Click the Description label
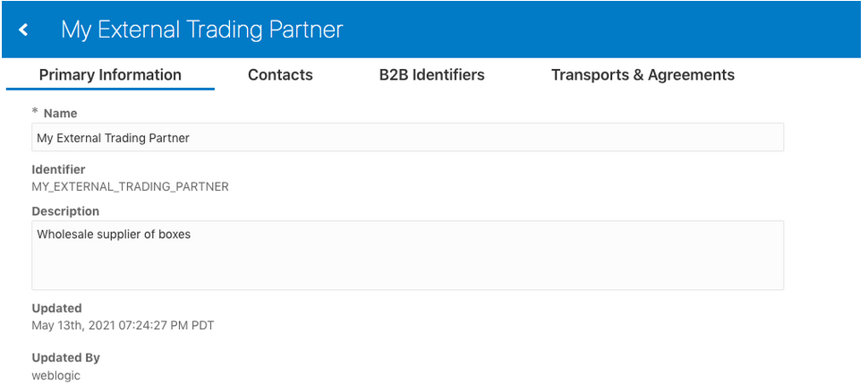868x384 pixels. pos(65,211)
